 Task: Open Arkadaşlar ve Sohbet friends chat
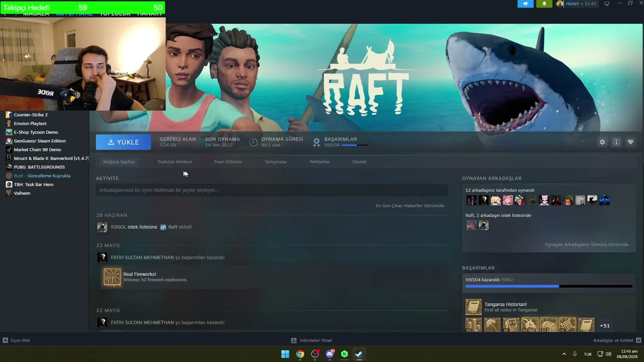point(617,340)
